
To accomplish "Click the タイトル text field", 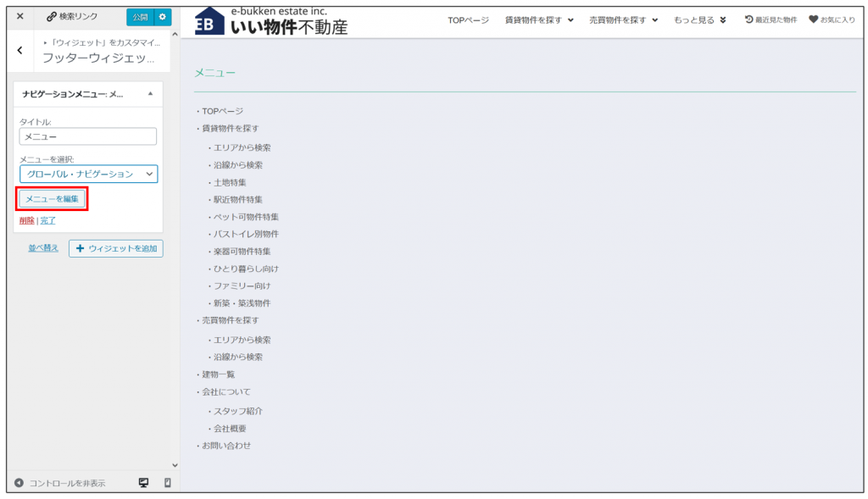I will pyautogui.click(x=88, y=136).
